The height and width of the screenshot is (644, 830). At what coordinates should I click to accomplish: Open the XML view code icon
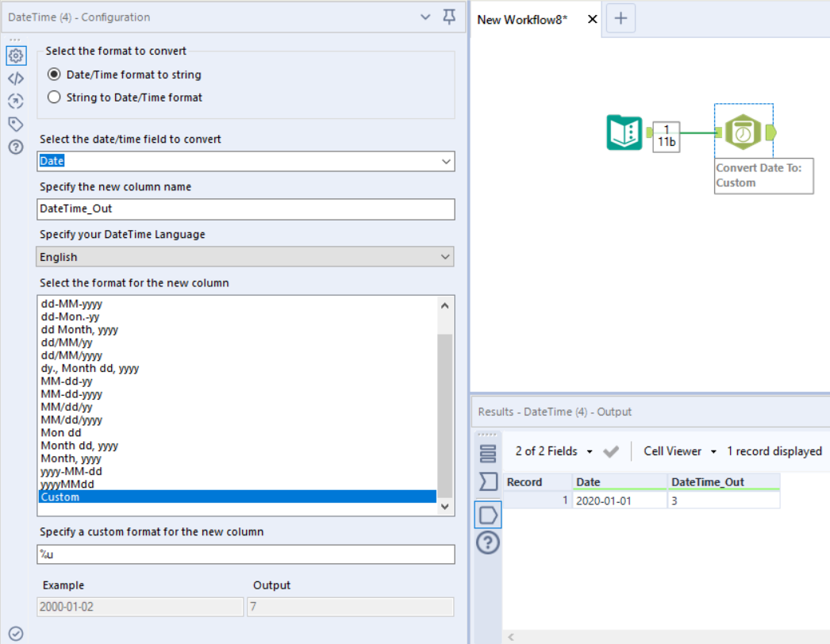pyautogui.click(x=15, y=79)
